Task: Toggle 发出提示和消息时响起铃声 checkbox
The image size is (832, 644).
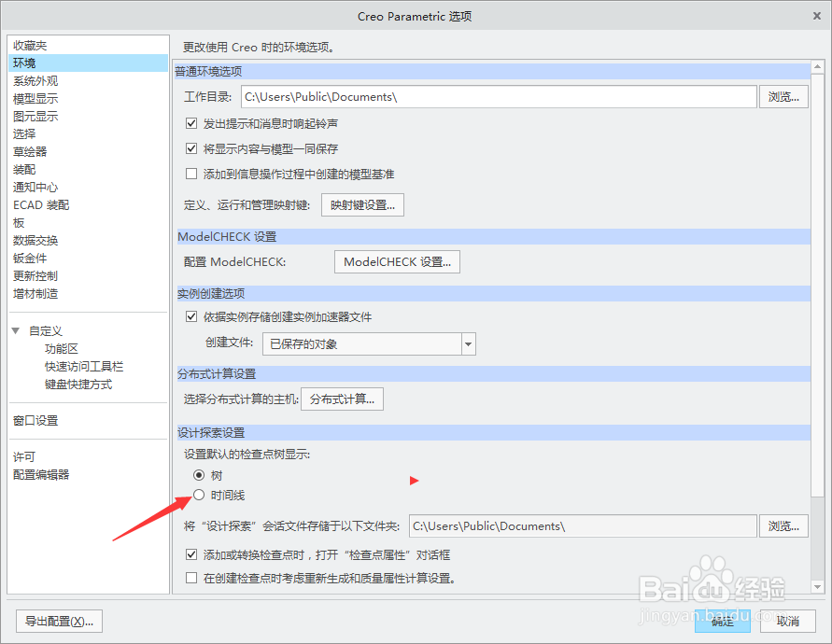Action: [191, 123]
